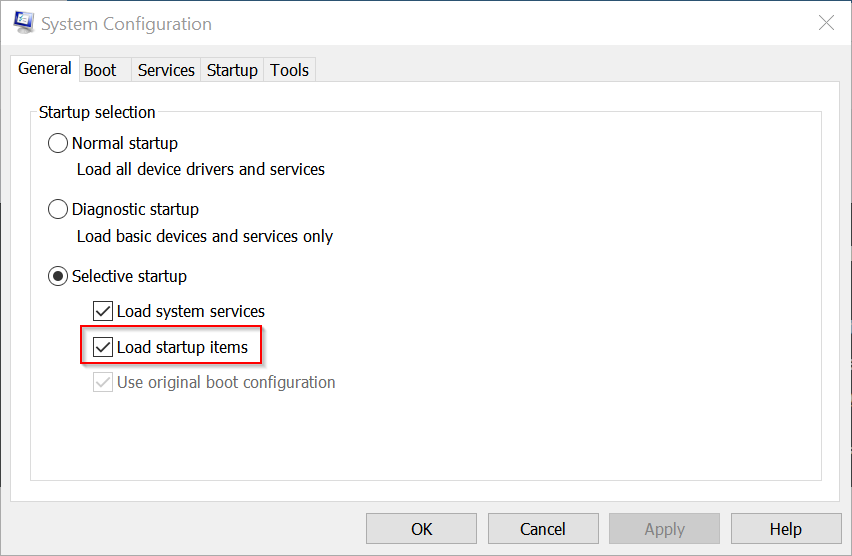This screenshot has width=852, height=556.
Task: Open Help for System Configuration
Action: (x=785, y=529)
